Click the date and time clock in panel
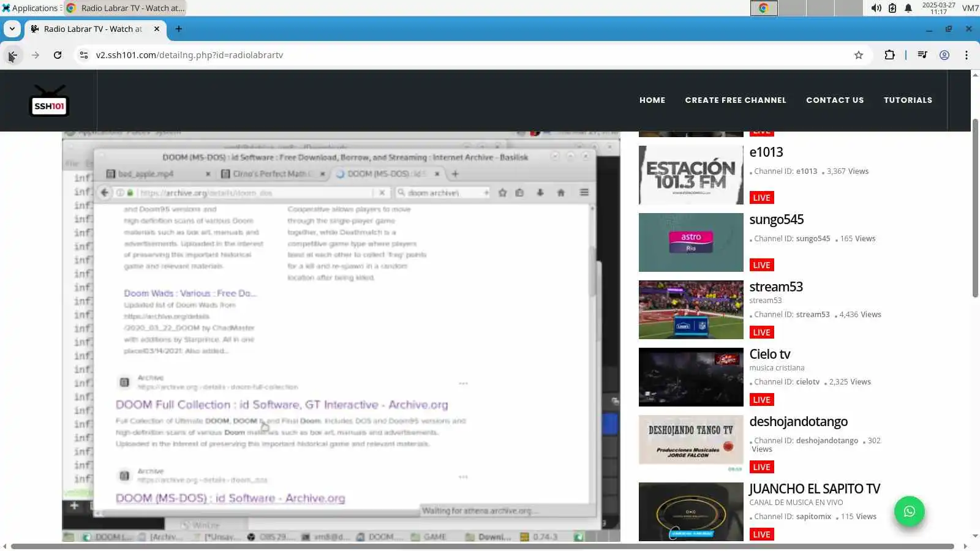Screen dimensions: 980x551 click(x=938, y=8)
